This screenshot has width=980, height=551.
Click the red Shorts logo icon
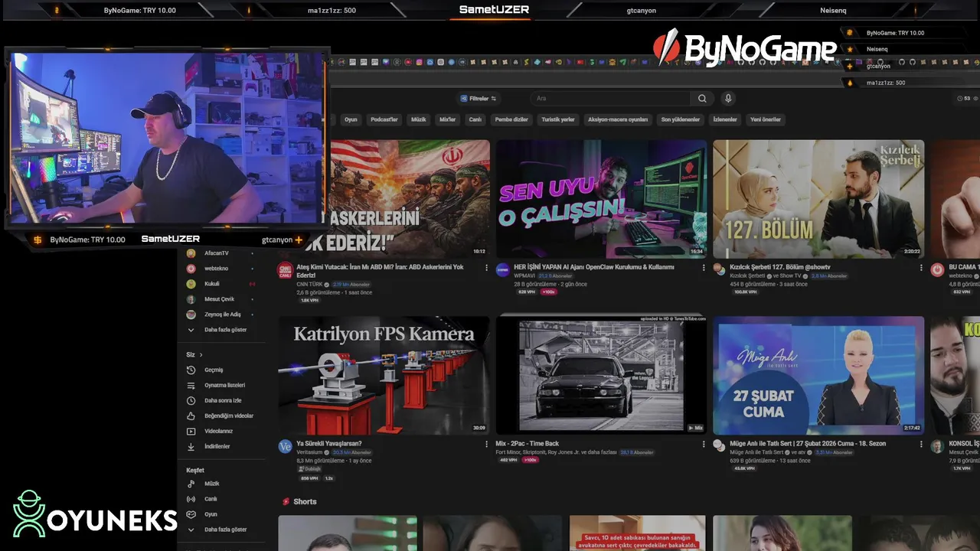pyautogui.click(x=286, y=502)
